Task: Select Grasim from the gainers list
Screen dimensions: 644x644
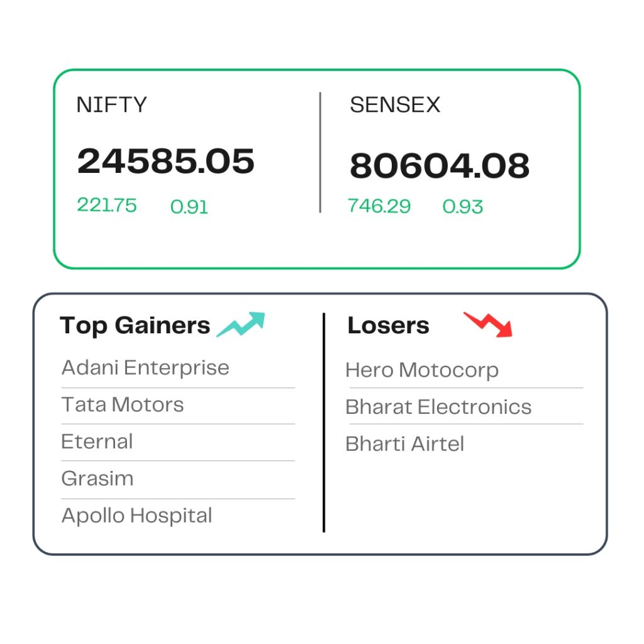Action: pyautogui.click(x=97, y=479)
